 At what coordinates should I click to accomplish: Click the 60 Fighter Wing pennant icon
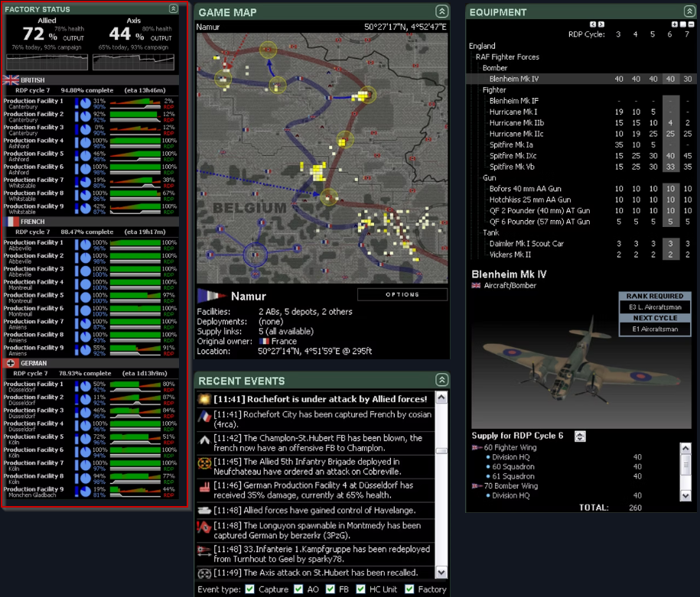[x=477, y=447]
